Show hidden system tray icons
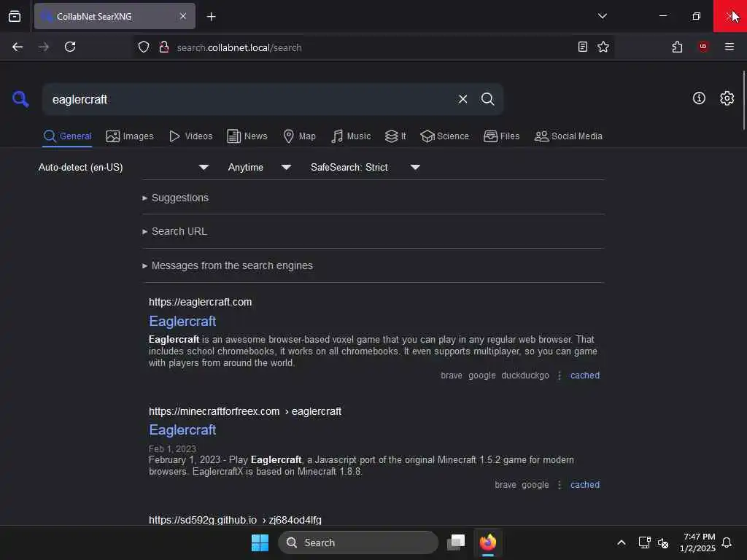The height and width of the screenshot is (560, 747). (x=622, y=542)
